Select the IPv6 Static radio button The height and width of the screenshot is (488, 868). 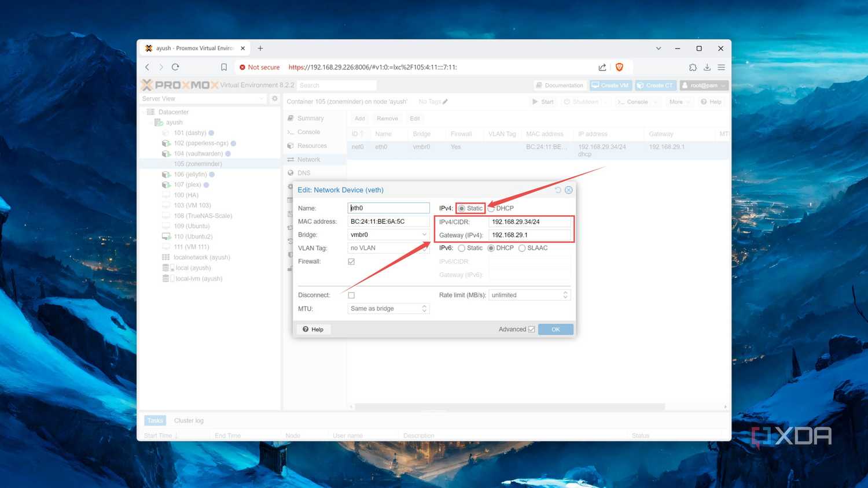point(461,248)
